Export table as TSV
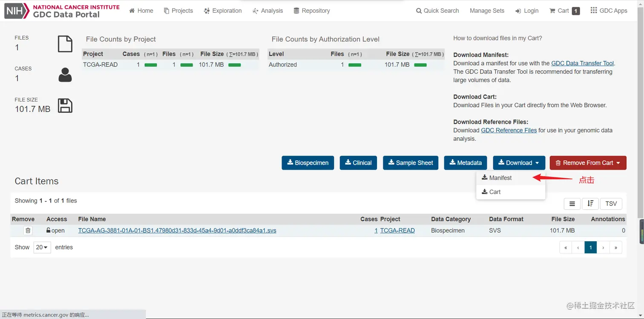 [611, 204]
